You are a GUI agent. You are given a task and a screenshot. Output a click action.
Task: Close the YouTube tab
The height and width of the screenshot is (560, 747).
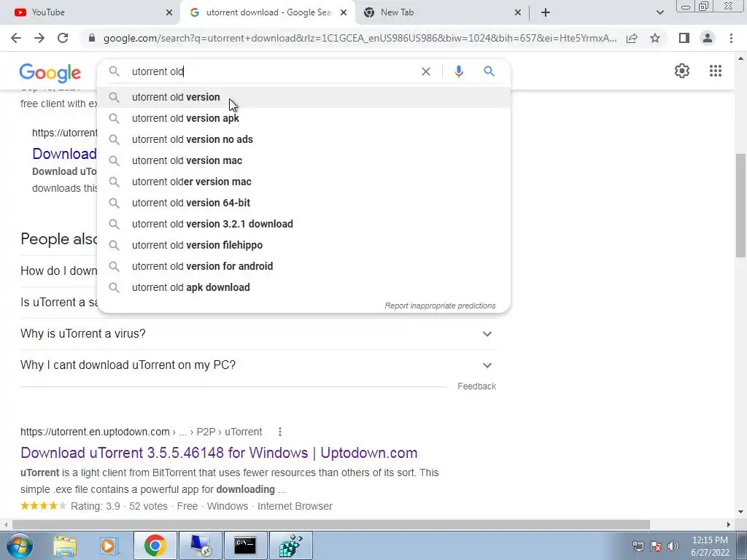[x=169, y=12]
